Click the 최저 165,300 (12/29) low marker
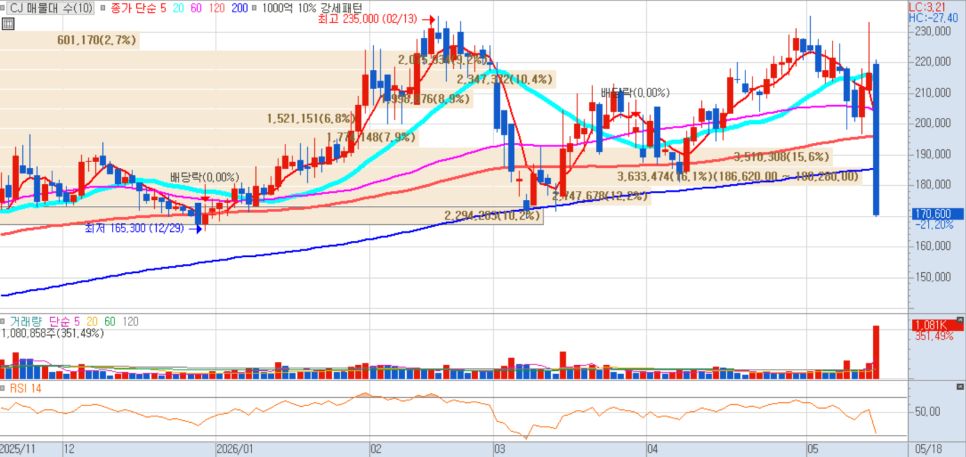This screenshot has width=966, height=457. click(x=143, y=228)
